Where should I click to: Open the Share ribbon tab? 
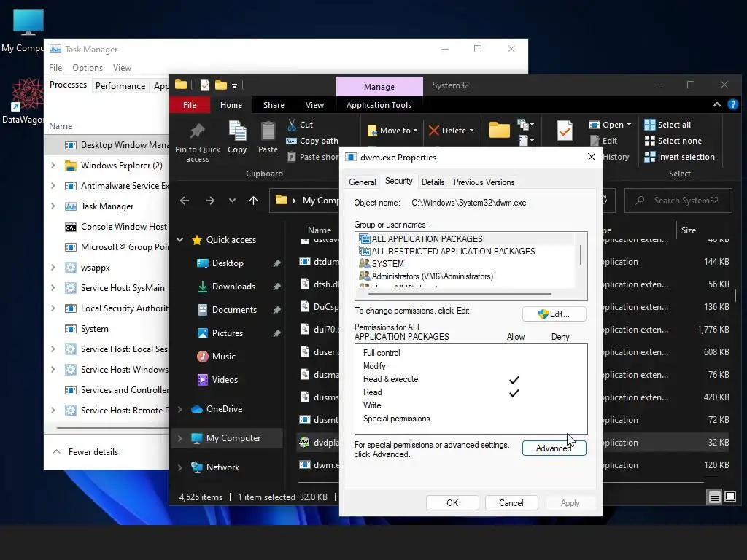(274, 105)
